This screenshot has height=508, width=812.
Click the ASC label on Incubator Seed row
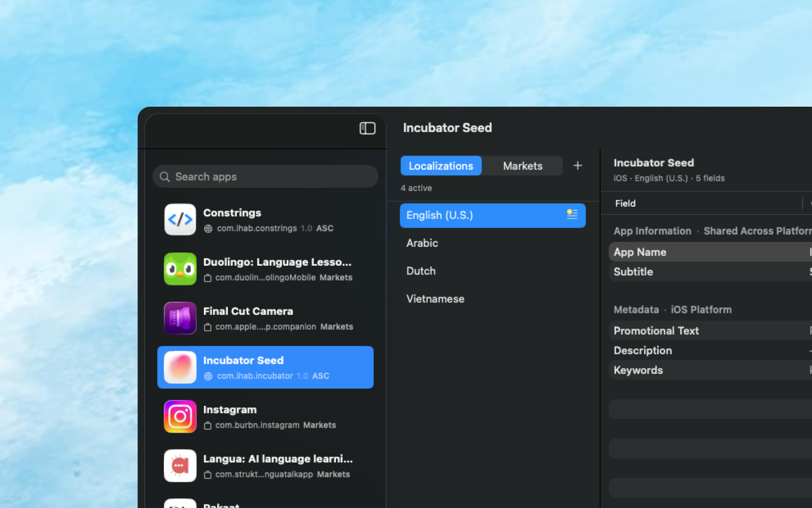click(x=321, y=376)
